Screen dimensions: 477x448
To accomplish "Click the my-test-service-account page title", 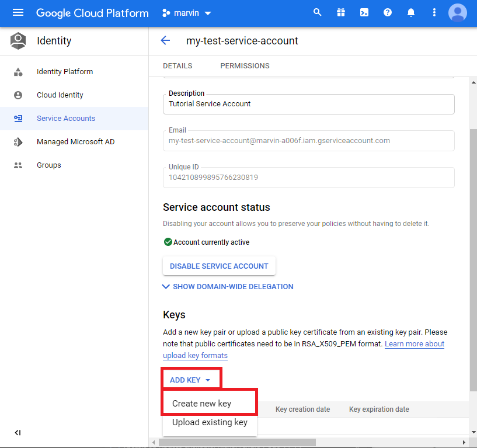I will coord(242,41).
